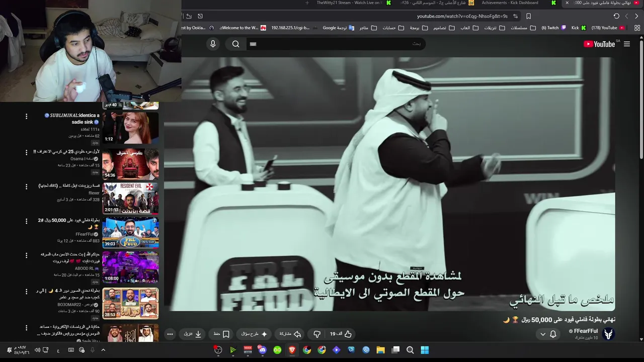Open the Google ترجمة bookmark
The width and height of the screenshot is (644, 362).
coord(339,28)
